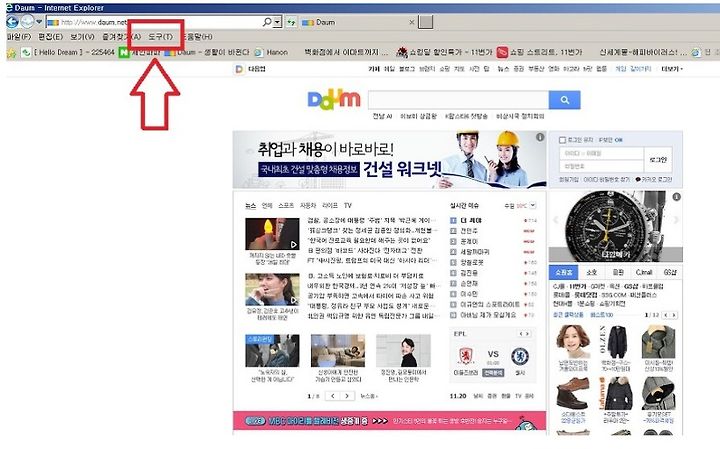Click the address bar URL field
This screenshot has height=449, width=720.
pyautogui.click(x=154, y=22)
